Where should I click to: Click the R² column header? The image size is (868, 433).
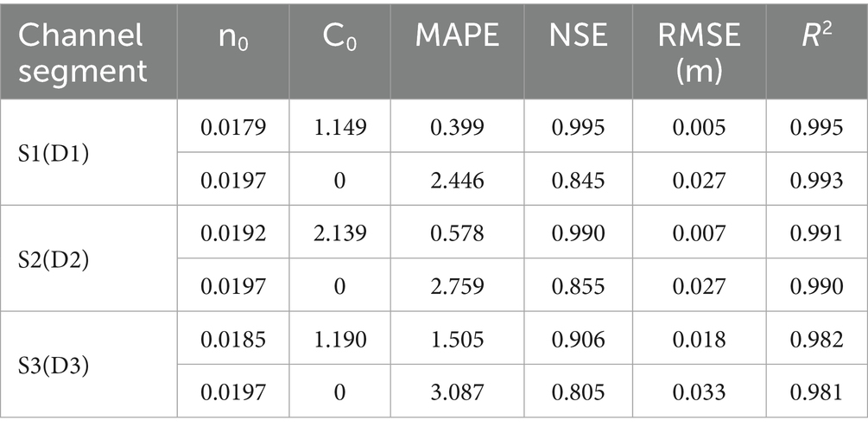coord(816,35)
